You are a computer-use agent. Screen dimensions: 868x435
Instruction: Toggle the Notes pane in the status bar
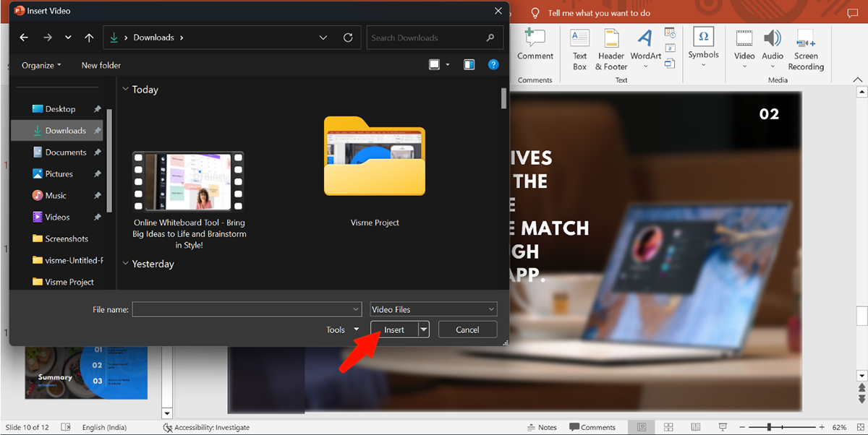pos(542,427)
